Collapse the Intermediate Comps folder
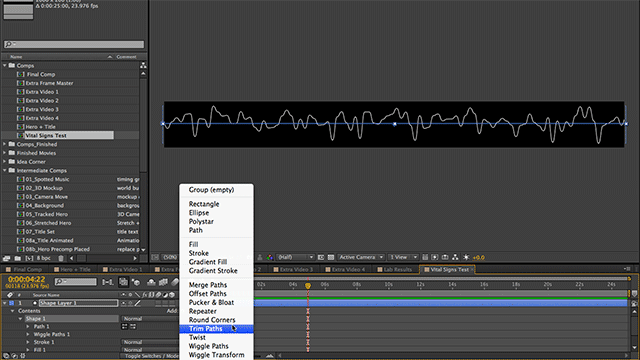The image size is (640, 360). tap(5, 171)
